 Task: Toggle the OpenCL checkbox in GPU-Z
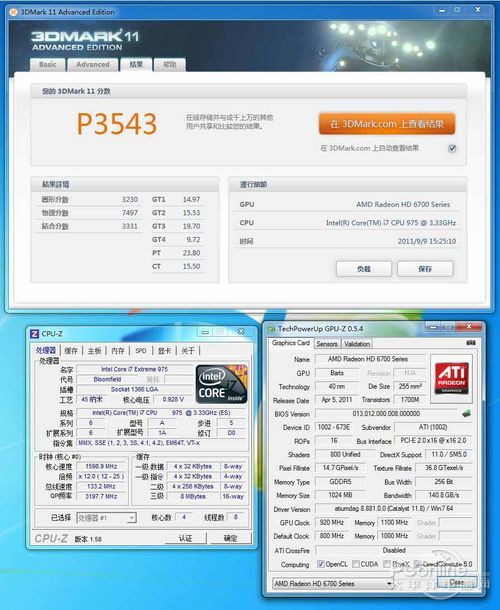(320, 564)
